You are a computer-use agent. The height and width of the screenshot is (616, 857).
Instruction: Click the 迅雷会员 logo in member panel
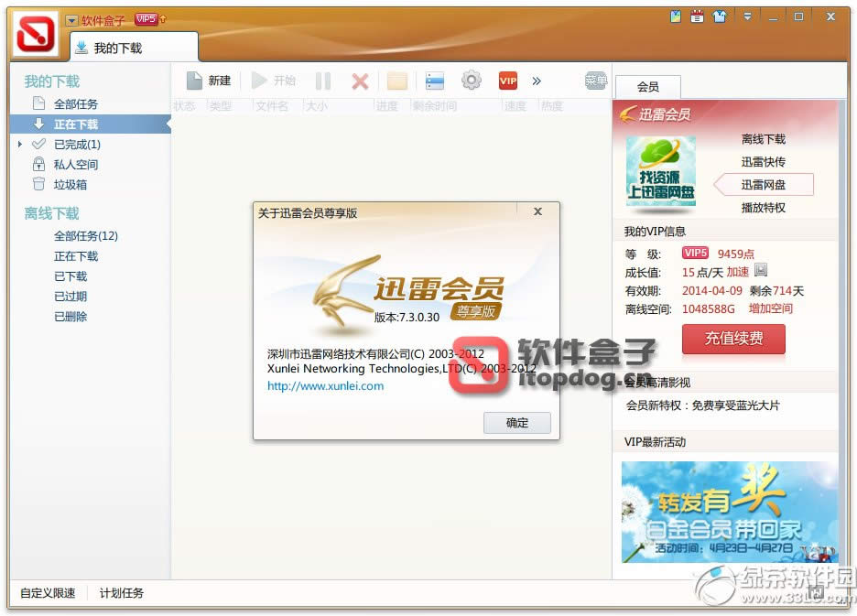[x=656, y=114]
